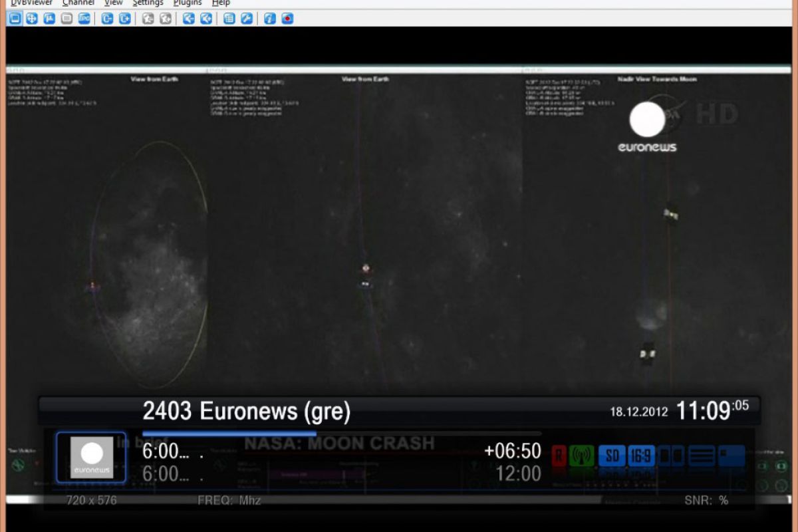The image size is (798, 532).
Task: Toggle the 16:9 aspect ratio badge
Action: coord(641,456)
